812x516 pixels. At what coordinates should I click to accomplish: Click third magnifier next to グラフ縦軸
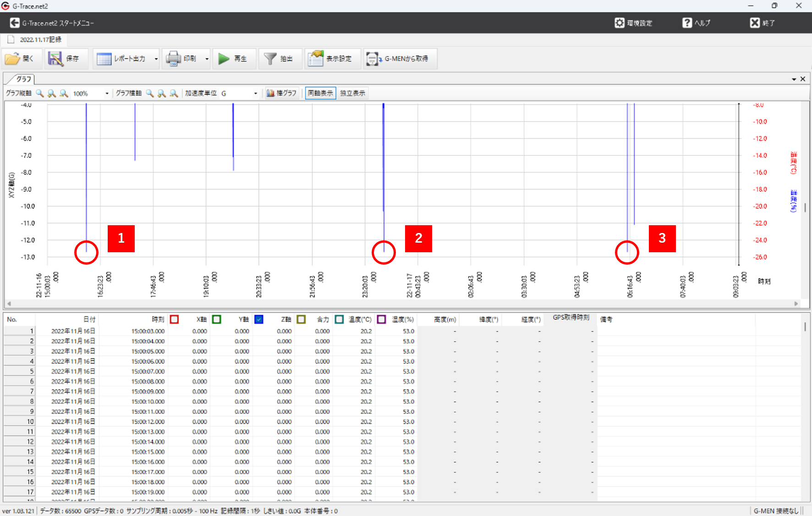tap(64, 93)
